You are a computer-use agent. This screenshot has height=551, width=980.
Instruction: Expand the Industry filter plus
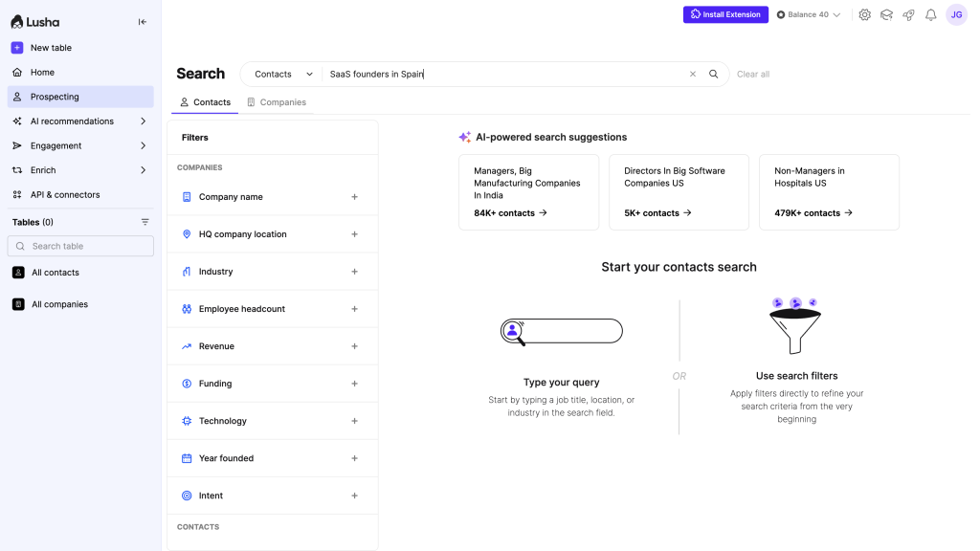coord(354,272)
